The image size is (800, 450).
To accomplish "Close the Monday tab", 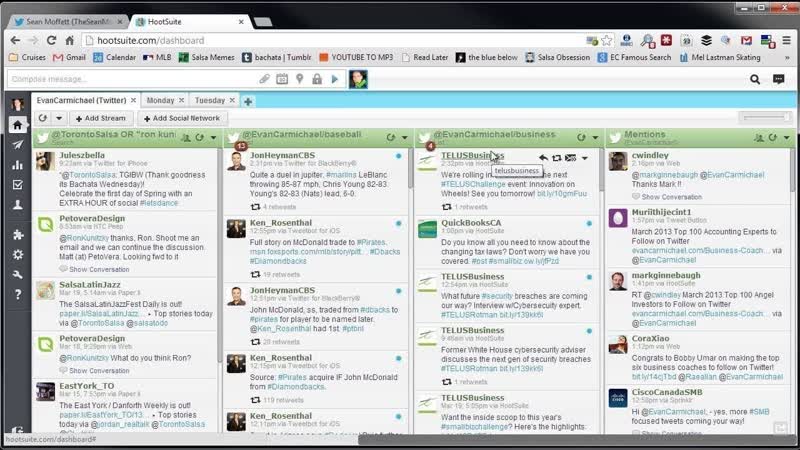I will click(x=181, y=101).
